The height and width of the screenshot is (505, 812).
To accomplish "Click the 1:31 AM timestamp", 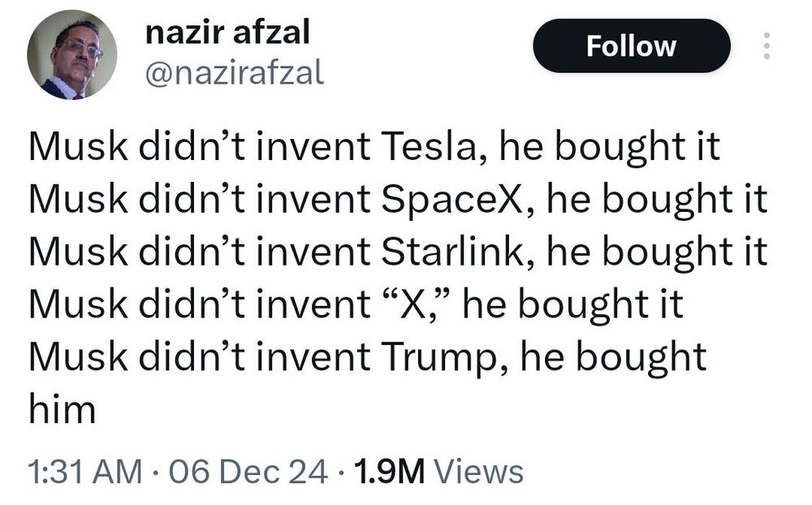I will coord(85,472).
